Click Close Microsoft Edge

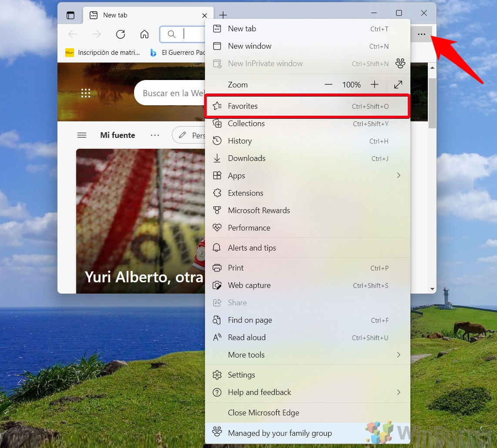coord(307,413)
